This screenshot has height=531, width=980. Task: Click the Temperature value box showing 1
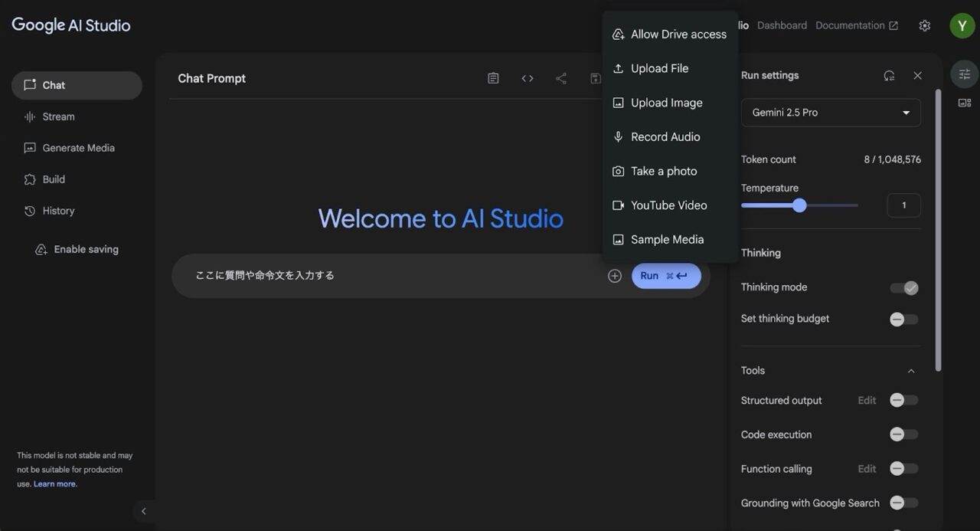pyautogui.click(x=904, y=205)
